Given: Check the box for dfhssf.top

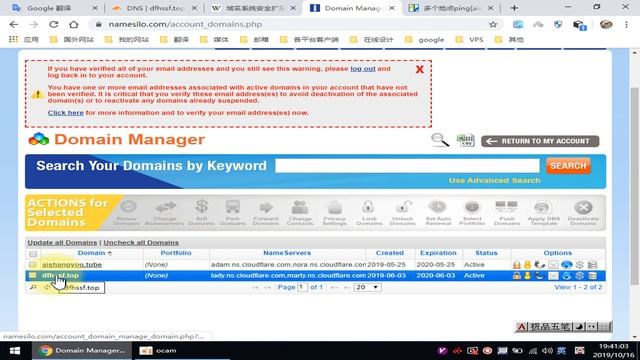Looking at the screenshot, I should [33, 276].
